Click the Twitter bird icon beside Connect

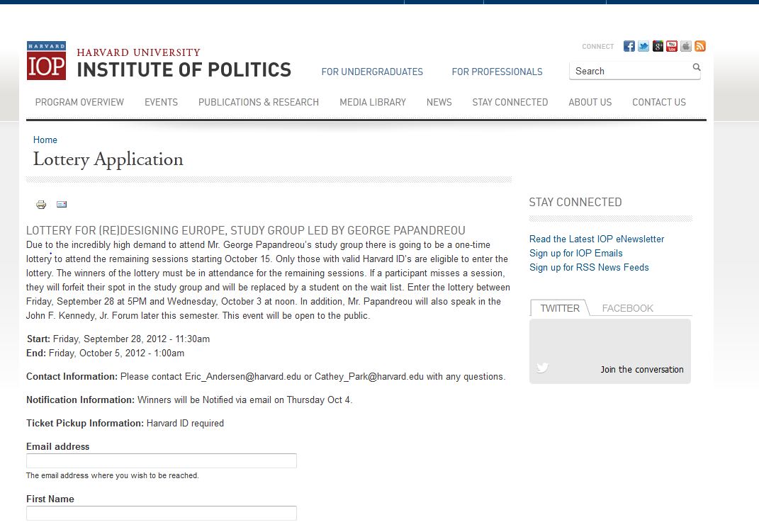click(643, 47)
